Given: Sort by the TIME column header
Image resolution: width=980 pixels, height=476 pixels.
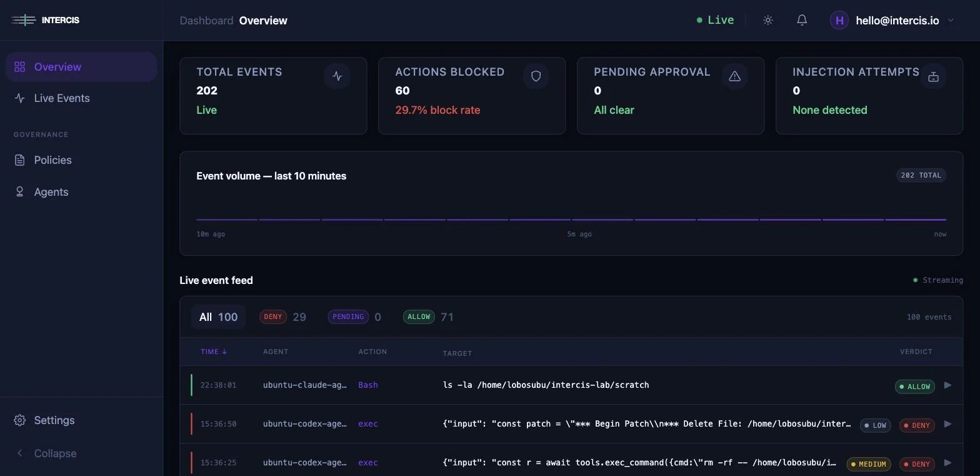Looking at the screenshot, I should pyautogui.click(x=214, y=352).
